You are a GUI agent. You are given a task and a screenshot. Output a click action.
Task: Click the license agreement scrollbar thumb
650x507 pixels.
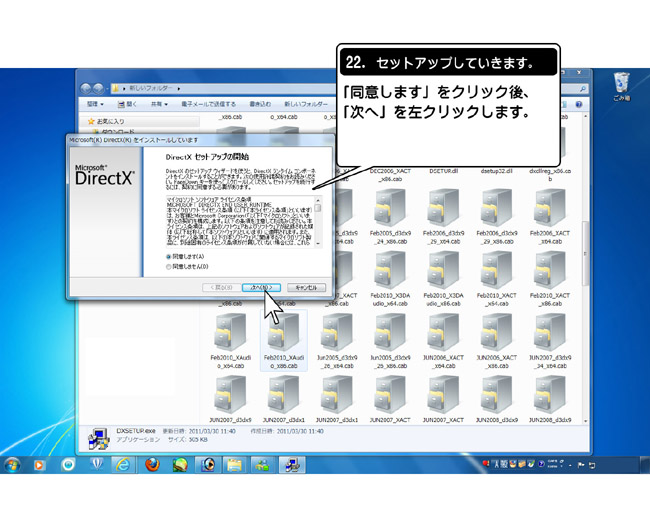tap(318, 208)
